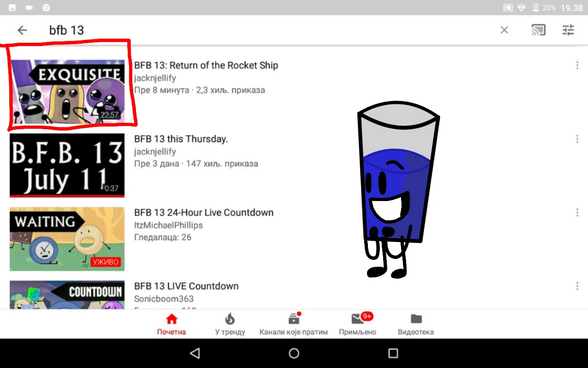Open the jacknjellify channel link
The width and height of the screenshot is (588, 368).
click(x=155, y=78)
